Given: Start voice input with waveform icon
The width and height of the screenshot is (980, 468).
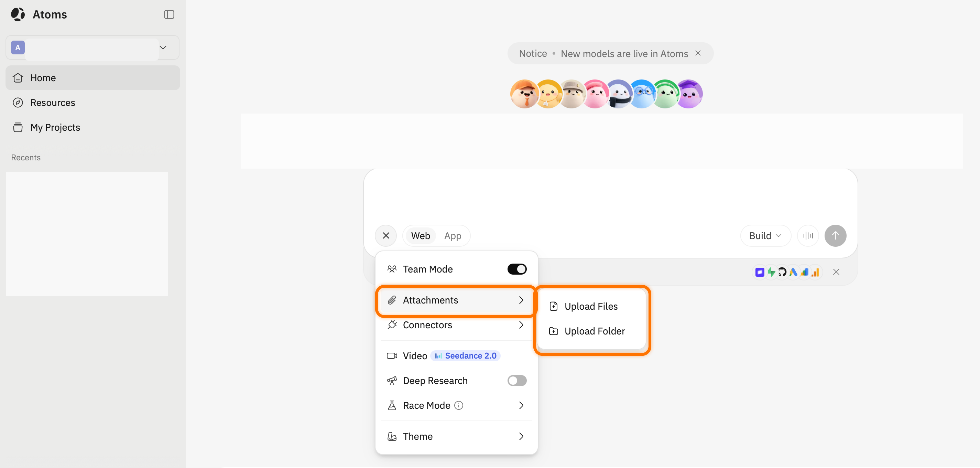Looking at the screenshot, I should [808, 236].
